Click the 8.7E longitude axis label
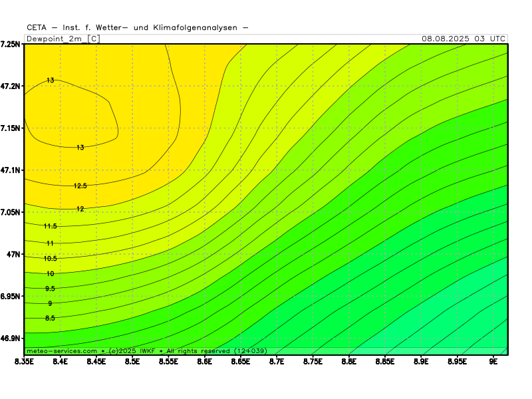This screenshot has width=532, height=399. 277,362
